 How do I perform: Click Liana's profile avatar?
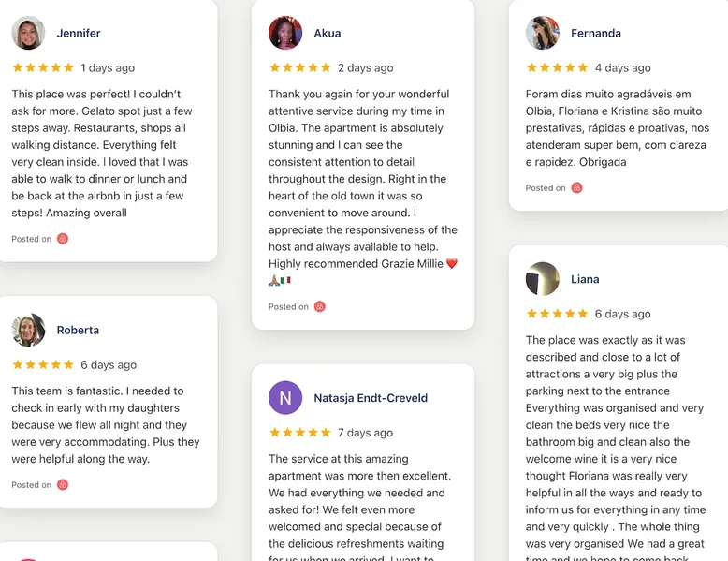click(x=543, y=279)
